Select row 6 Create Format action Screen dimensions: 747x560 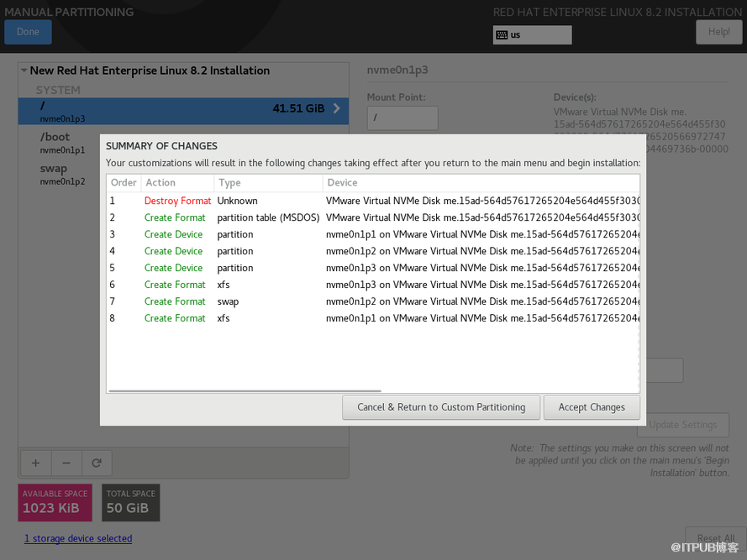(x=175, y=285)
